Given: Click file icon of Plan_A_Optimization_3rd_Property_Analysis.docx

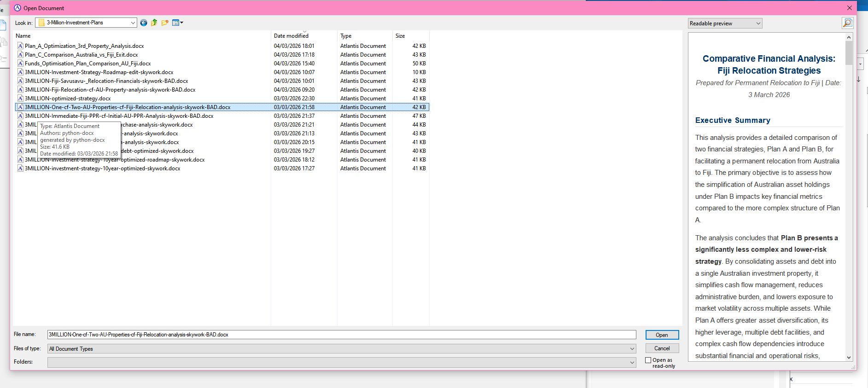Looking at the screenshot, I should tap(20, 46).
